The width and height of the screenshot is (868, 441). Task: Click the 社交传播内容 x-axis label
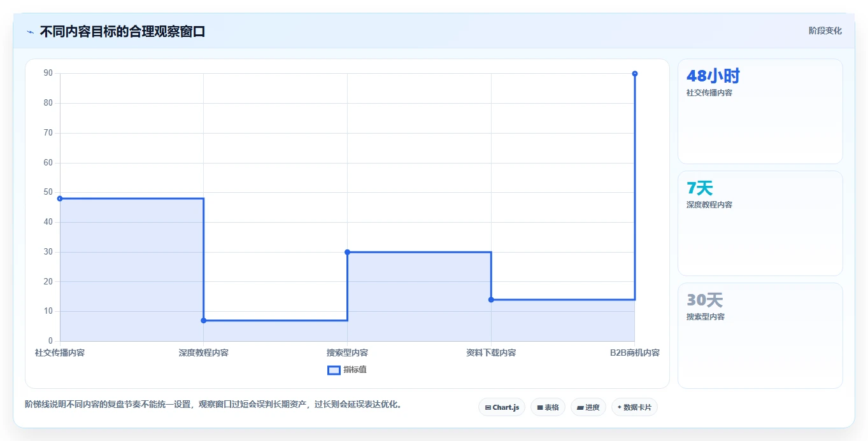tap(60, 353)
